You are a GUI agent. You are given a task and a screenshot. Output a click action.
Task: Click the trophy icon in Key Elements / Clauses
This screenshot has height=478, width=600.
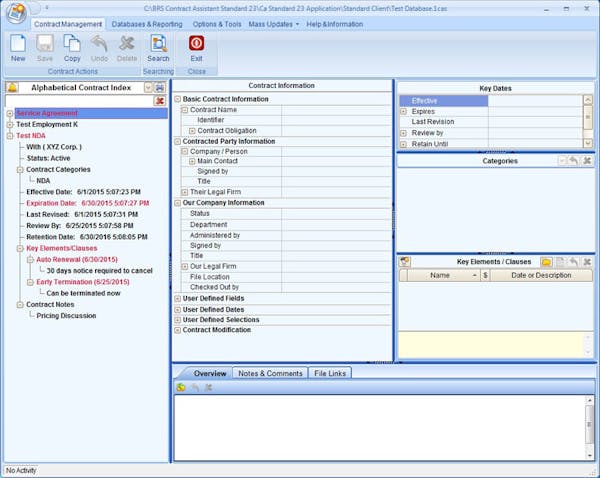pyautogui.click(x=404, y=262)
